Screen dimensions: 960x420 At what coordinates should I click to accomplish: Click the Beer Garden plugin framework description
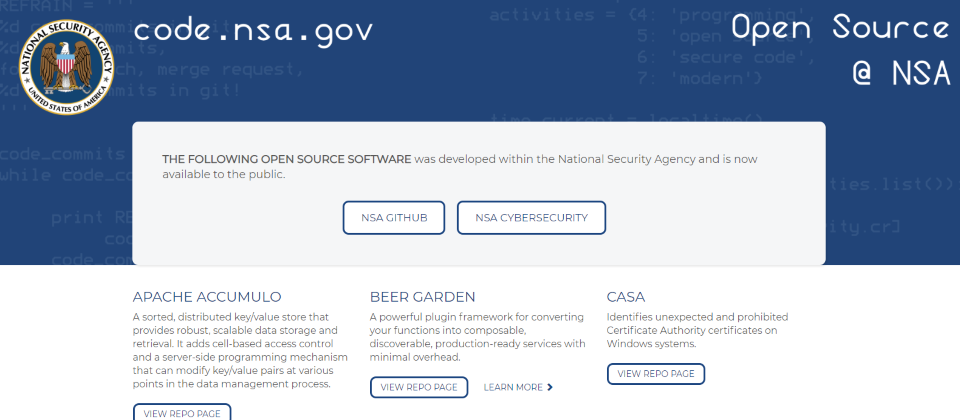(478, 337)
